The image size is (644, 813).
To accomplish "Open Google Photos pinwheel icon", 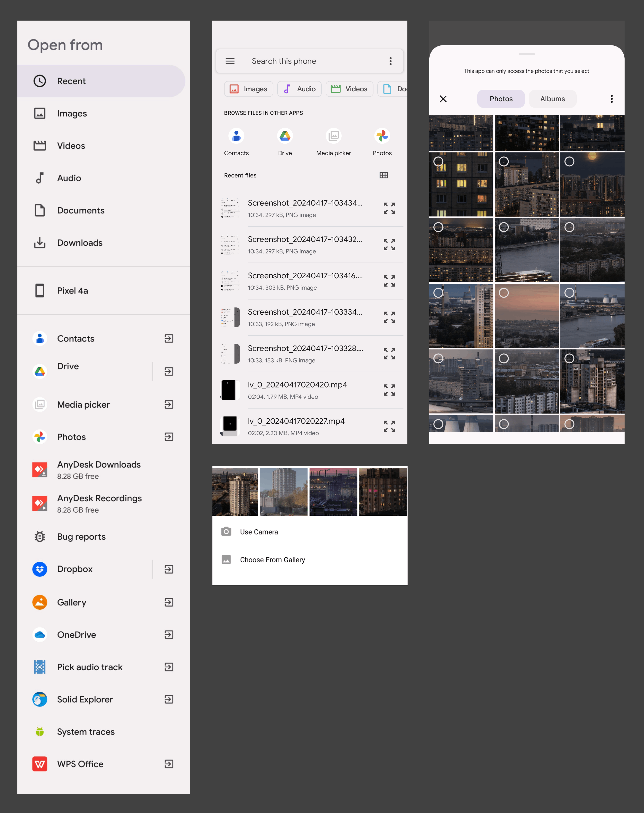I will [382, 141].
